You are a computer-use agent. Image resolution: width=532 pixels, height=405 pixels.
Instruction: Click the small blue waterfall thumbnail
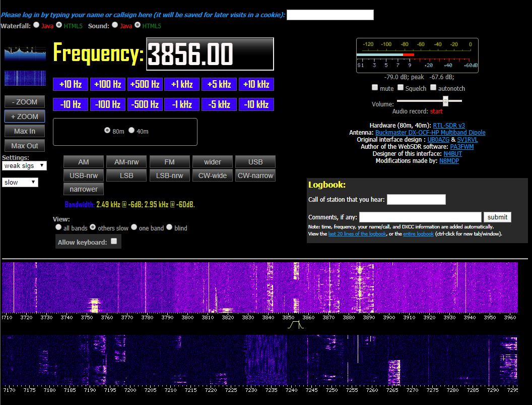tap(25, 78)
